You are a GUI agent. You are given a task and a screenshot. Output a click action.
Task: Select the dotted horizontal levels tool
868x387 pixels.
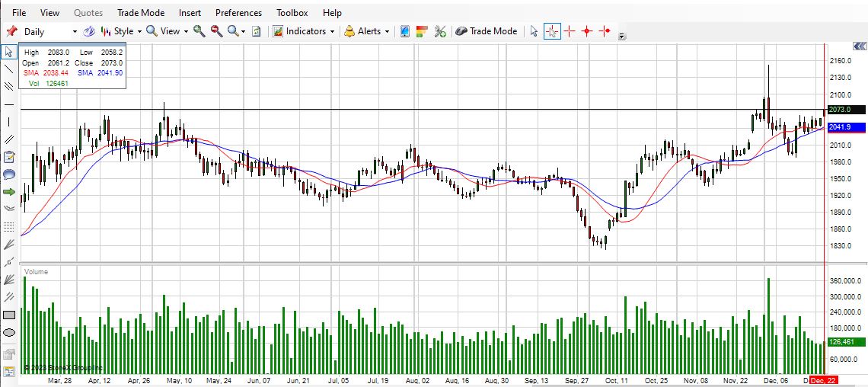coord(9,226)
